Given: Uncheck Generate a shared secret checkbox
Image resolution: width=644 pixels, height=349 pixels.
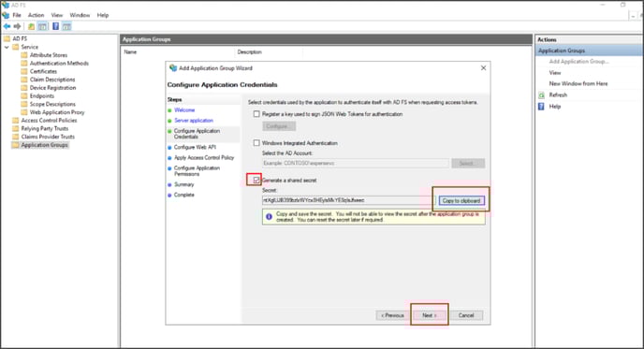Looking at the screenshot, I should pos(256,180).
